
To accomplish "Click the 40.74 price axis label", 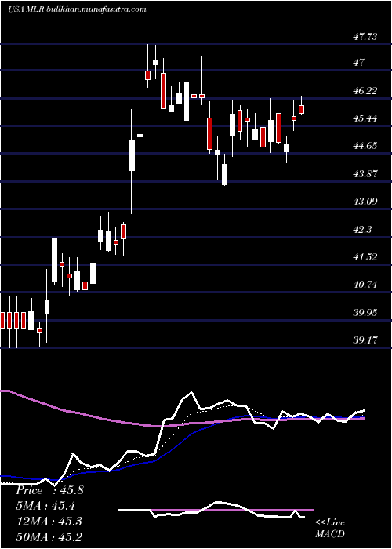I will (365, 284).
